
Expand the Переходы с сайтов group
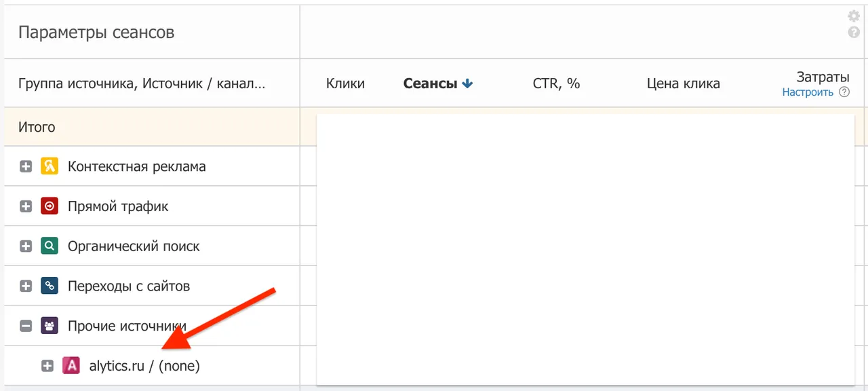point(26,286)
